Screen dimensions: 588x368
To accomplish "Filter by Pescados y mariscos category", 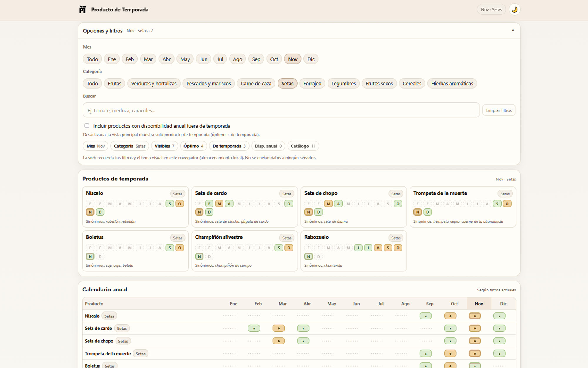I will click(209, 84).
